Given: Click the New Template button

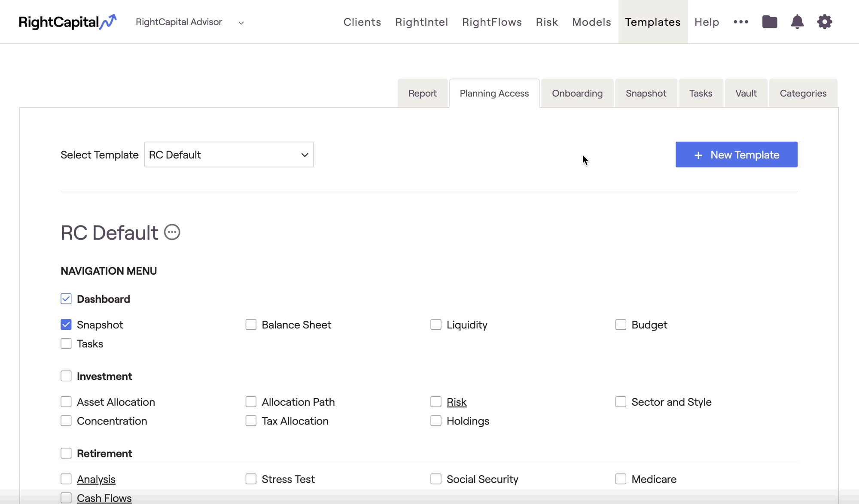Looking at the screenshot, I should (x=736, y=155).
